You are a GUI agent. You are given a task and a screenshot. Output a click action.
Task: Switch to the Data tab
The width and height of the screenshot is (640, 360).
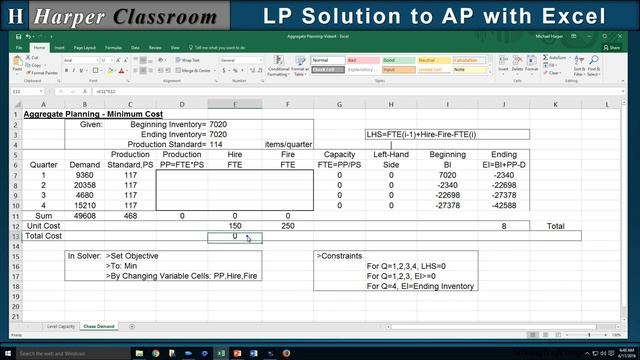pos(135,48)
